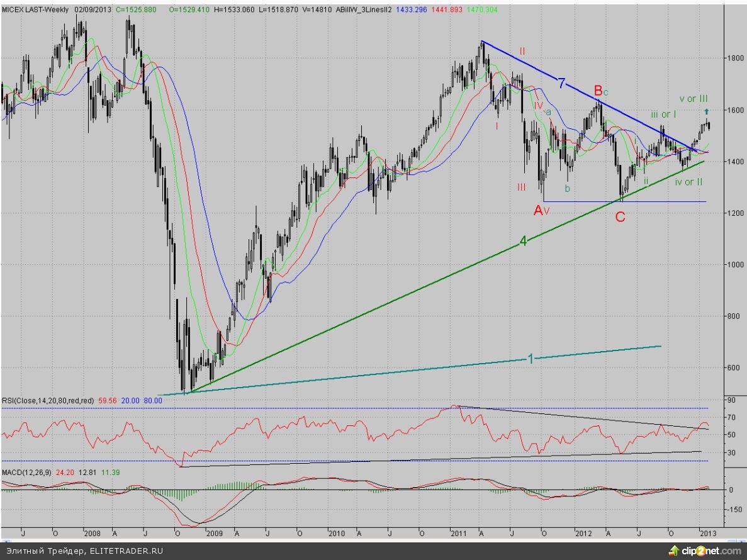747x560 pixels.
Task: Select the blue trendline label 7
Action: coord(563,81)
